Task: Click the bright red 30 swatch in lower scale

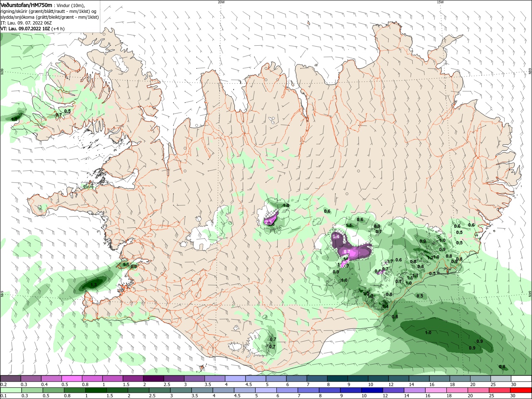Action: [x=521, y=390]
